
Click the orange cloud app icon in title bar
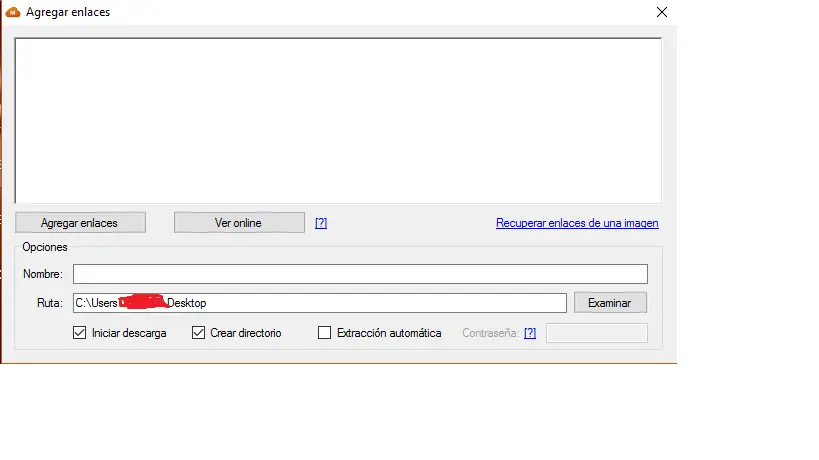tap(13, 12)
